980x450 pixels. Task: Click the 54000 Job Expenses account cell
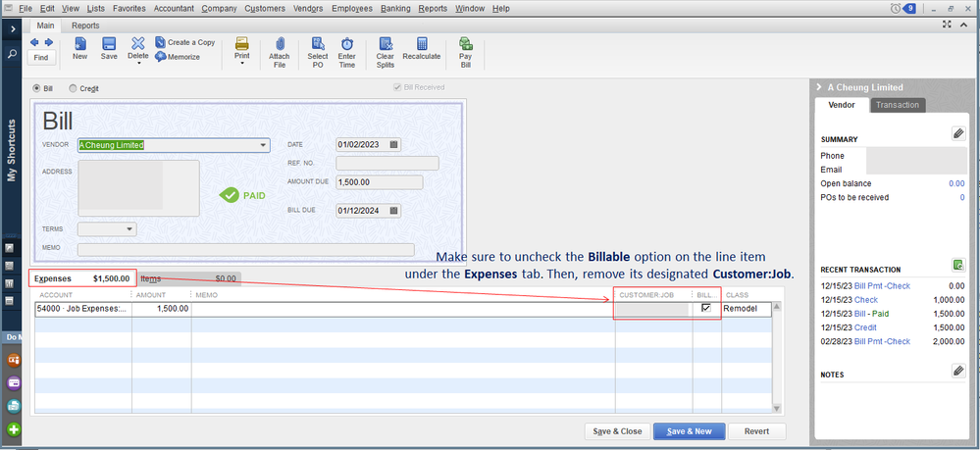coord(83,309)
